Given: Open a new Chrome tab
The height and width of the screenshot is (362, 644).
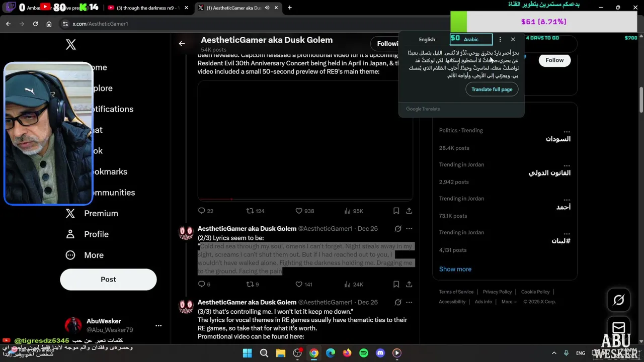Looking at the screenshot, I should (289, 8).
